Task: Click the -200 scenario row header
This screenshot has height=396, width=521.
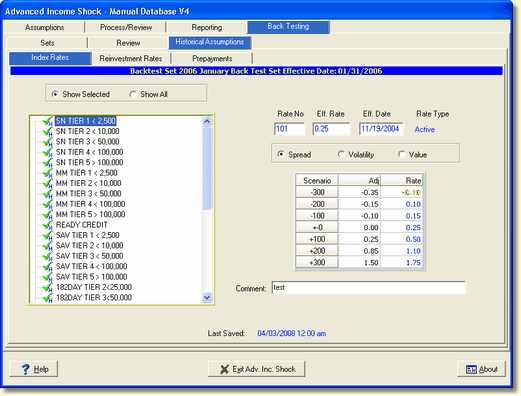Action: coord(317,204)
